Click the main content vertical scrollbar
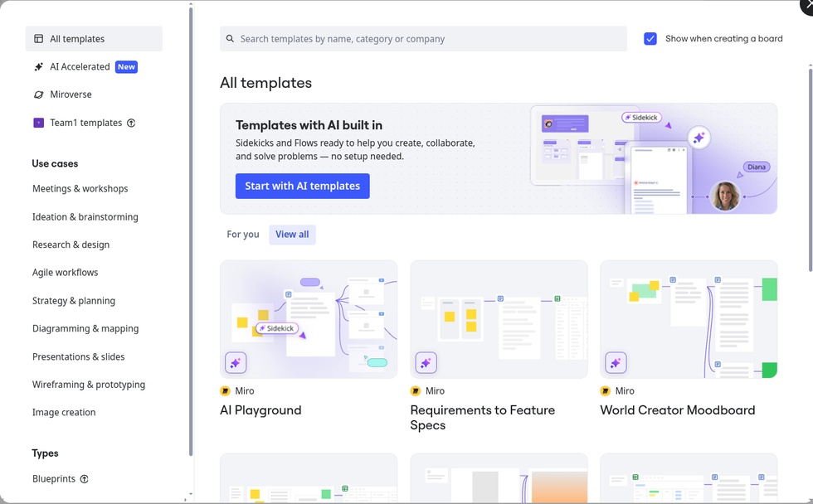The height and width of the screenshot is (504, 813). click(x=811, y=170)
